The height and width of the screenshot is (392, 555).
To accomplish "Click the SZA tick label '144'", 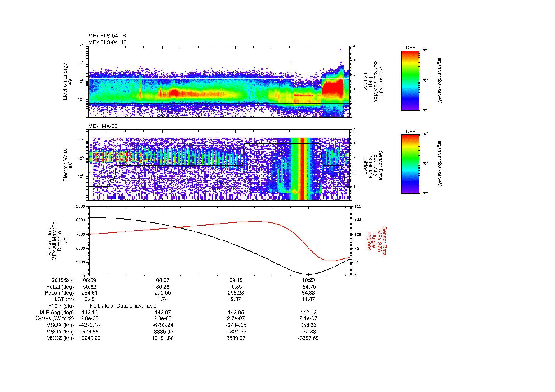I will 358,220.
